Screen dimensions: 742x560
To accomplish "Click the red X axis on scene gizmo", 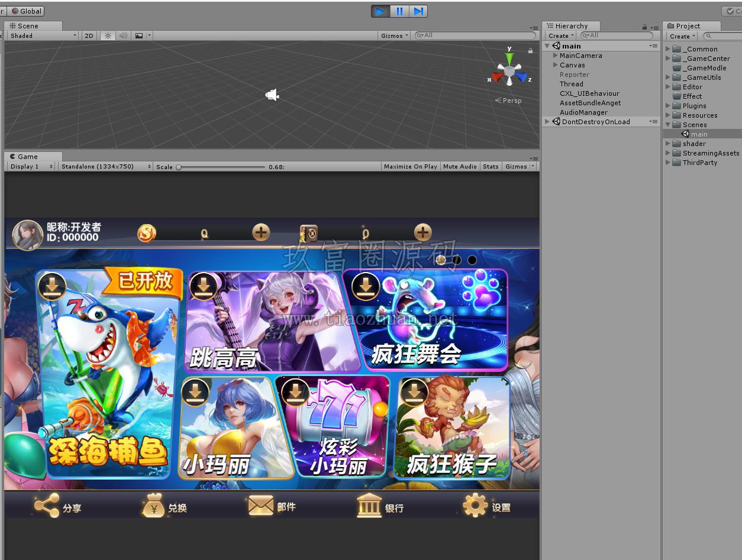I will [496, 77].
